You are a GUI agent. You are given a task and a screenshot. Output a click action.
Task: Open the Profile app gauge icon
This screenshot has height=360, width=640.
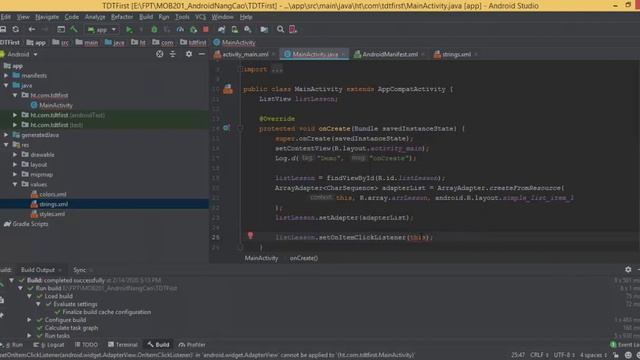coord(180,29)
